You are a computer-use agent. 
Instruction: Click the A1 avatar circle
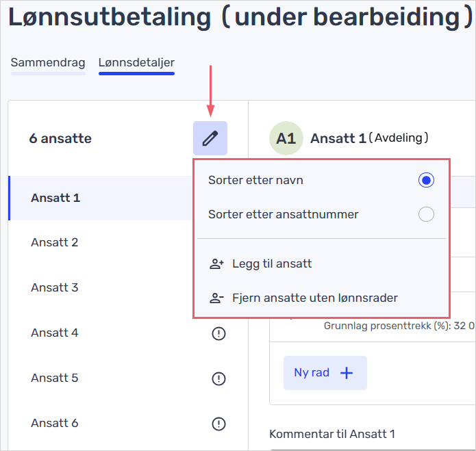click(x=286, y=138)
